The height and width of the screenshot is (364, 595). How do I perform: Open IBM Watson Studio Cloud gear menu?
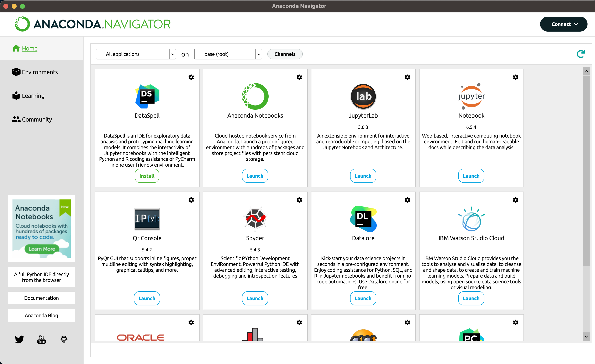coord(515,200)
